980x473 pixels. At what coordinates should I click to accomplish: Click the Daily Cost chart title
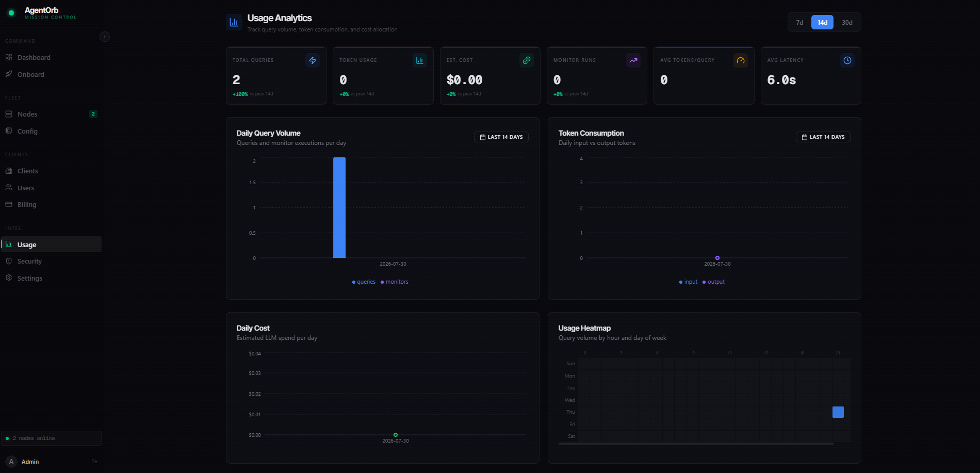tap(253, 328)
